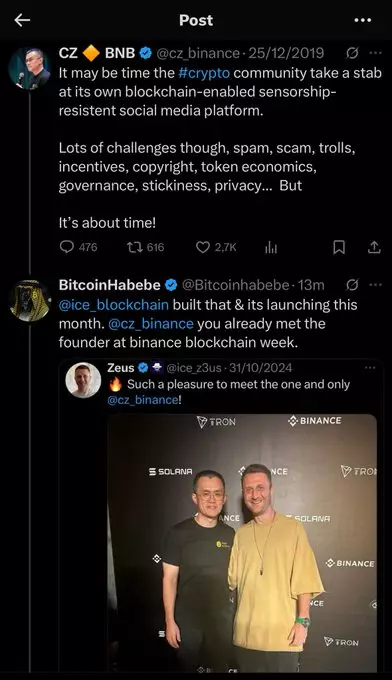This screenshot has height=680, width=392.
Task: Open @cz_binance mention in BitcoinHabebe's reply
Action: point(150,324)
